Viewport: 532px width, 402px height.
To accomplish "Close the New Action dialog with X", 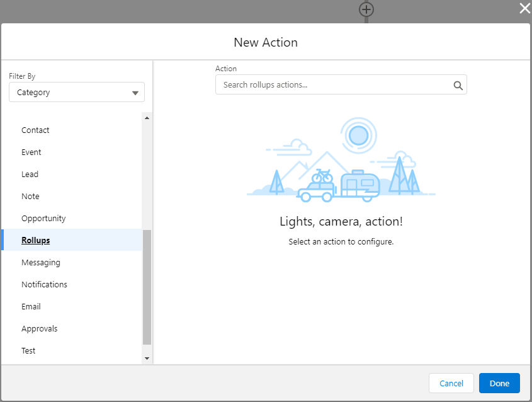I will point(524,8).
